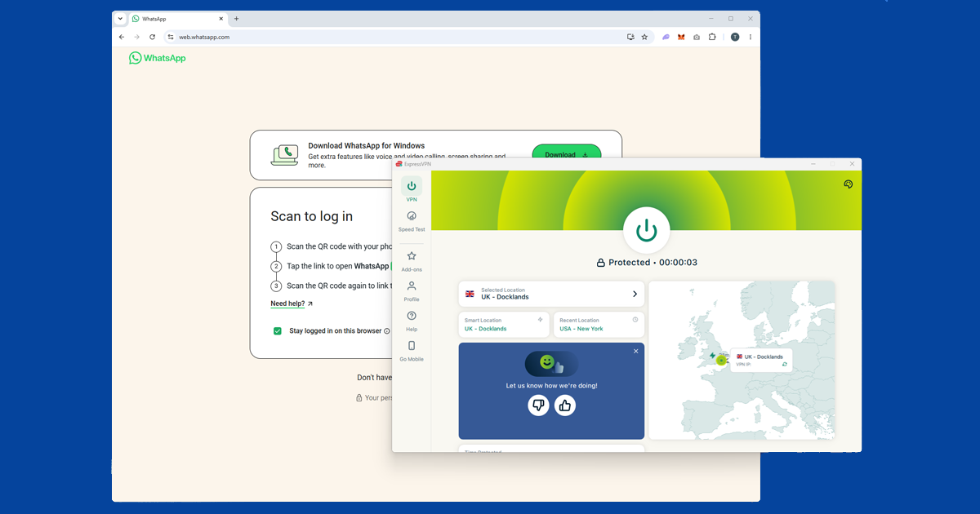Refresh the VPN IP on map tooltip
Viewport: 980px width, 514px height.
(x=785, y=364)
